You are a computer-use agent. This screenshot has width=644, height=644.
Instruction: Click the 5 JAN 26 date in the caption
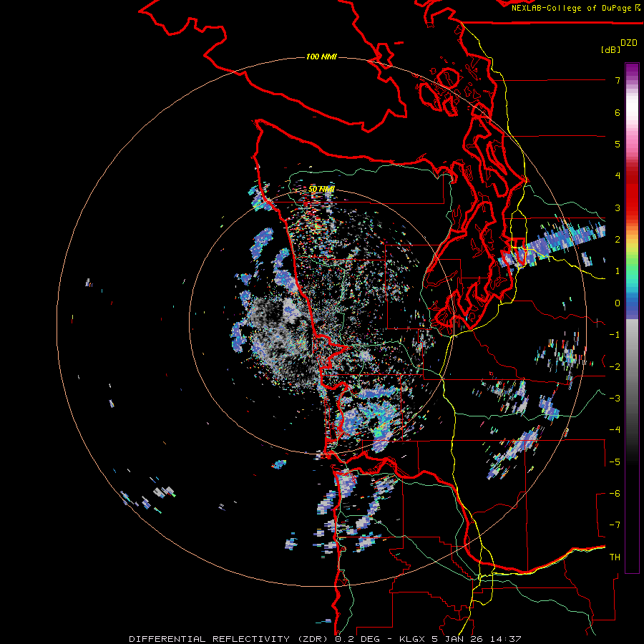[457, 639]
